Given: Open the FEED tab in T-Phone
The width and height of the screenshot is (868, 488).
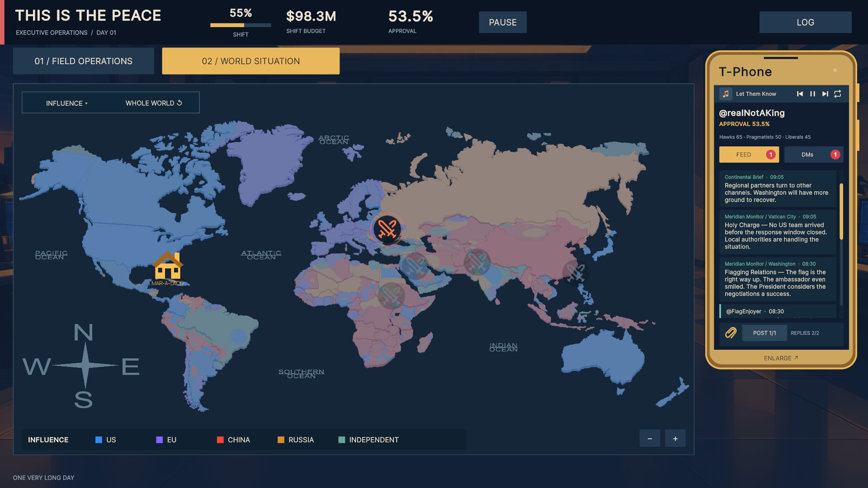Looking at the screenshot, I should point(749,155).
